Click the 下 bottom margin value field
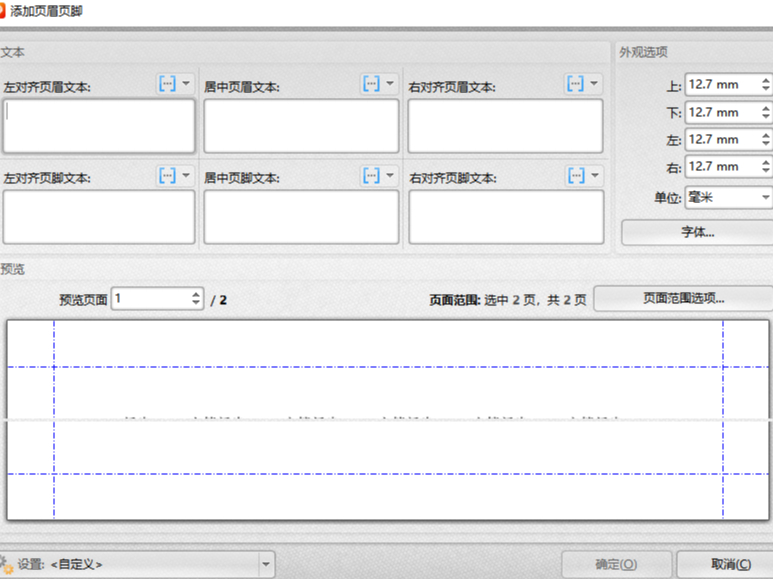This screenshot has height=579, width=773. 722,112
